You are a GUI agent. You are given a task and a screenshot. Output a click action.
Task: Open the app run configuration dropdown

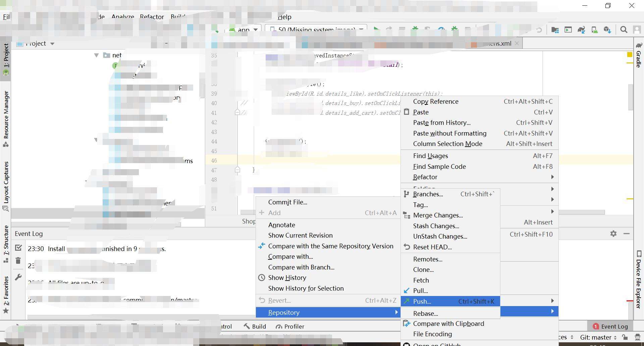[244, 30]
